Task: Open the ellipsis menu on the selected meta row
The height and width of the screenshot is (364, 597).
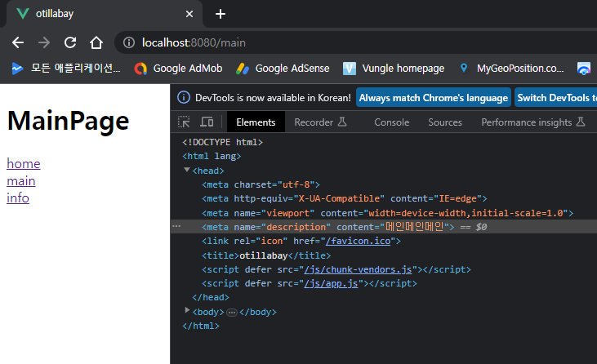Action: (176, 226)
